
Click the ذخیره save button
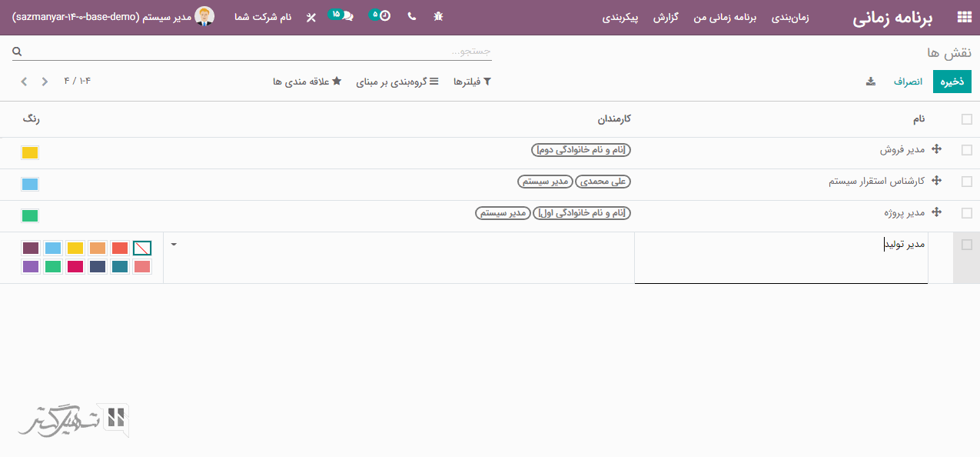point(952,82)
